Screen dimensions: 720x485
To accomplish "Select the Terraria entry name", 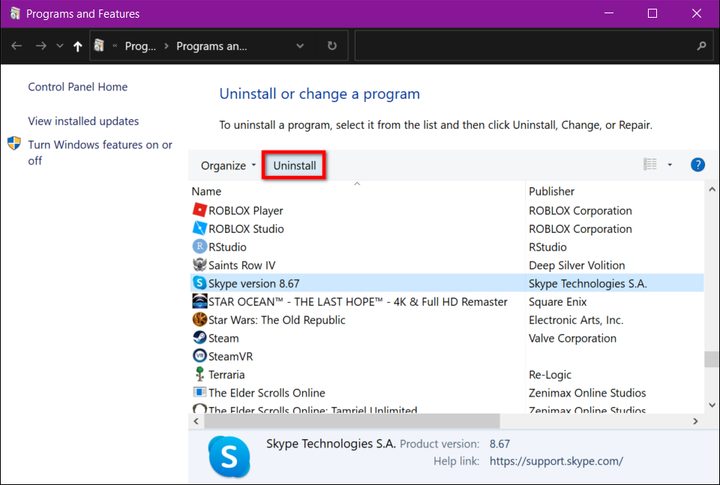I will coord(226,374).
